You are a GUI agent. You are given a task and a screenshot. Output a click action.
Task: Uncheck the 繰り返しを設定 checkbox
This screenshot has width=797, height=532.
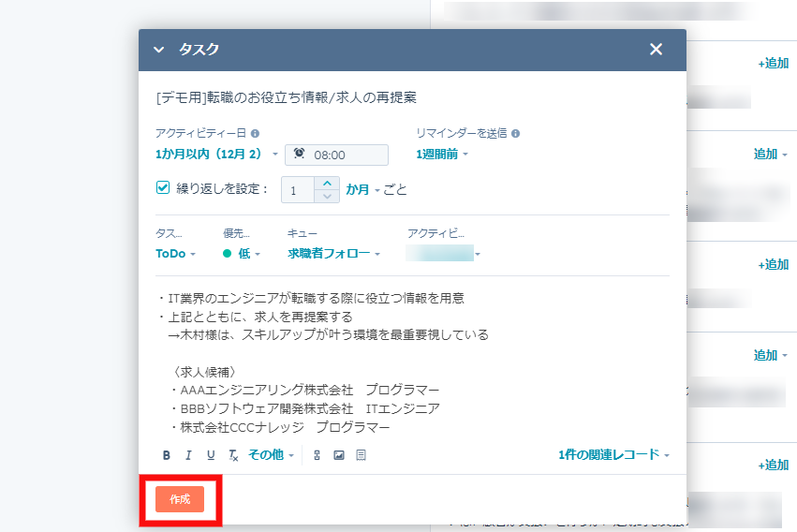(x=163, y=187)
